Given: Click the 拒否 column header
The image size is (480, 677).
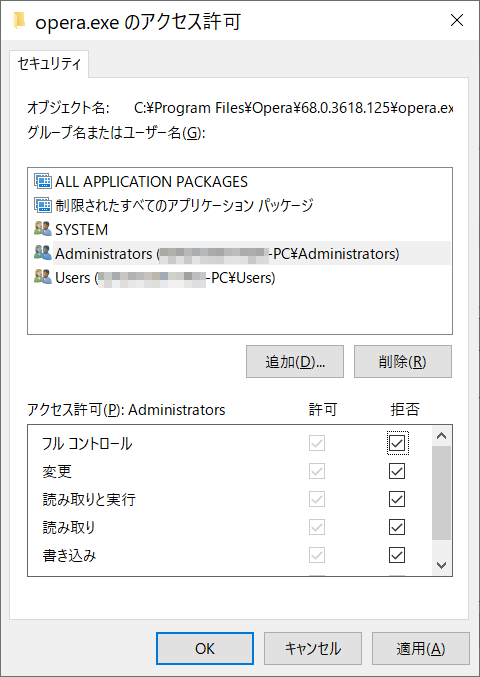Looking at the screenshot, I should [404, 409].
